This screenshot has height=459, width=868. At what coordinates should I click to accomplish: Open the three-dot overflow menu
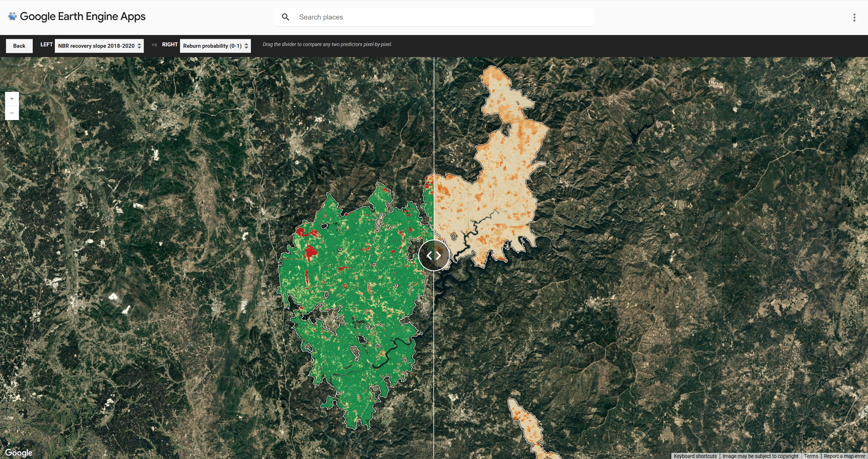854,17
